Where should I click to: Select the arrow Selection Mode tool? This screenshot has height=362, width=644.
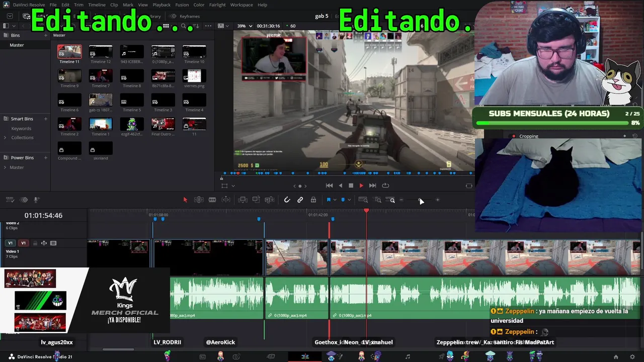[185, 200]
